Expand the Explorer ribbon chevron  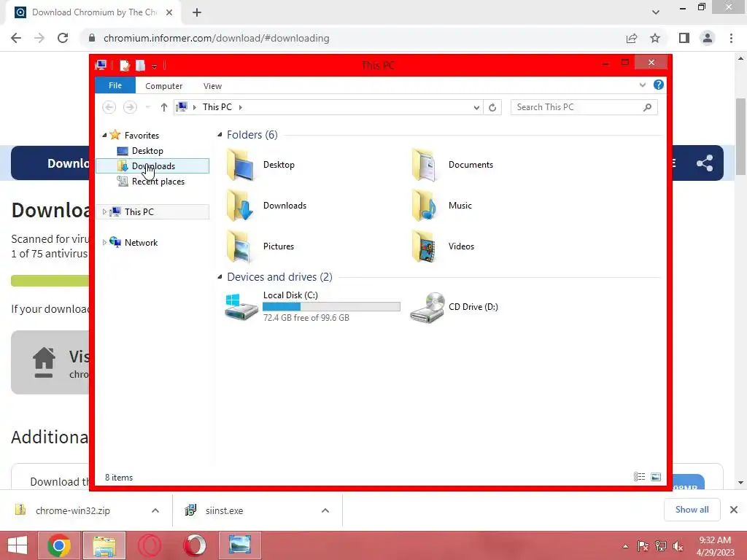pos(642,85)
